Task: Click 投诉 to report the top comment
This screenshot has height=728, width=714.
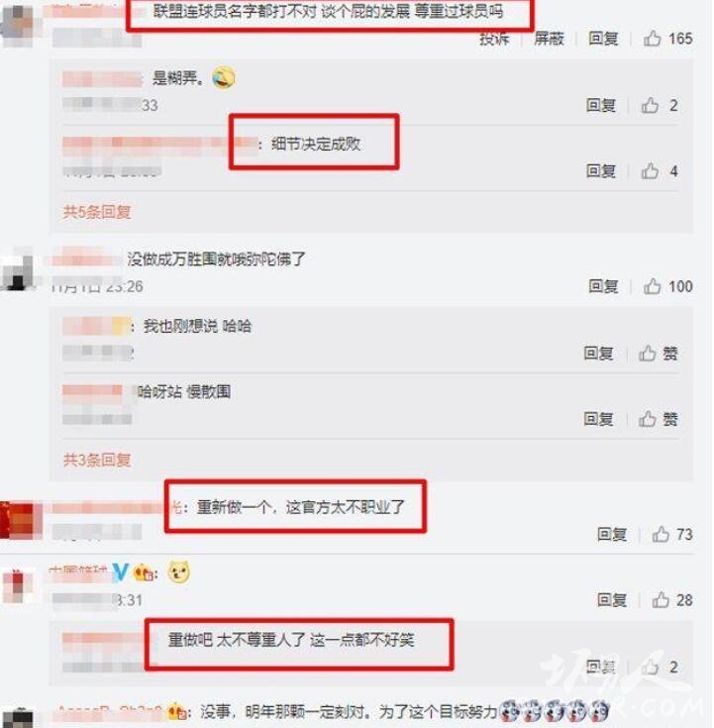Action: click(494, 39)
